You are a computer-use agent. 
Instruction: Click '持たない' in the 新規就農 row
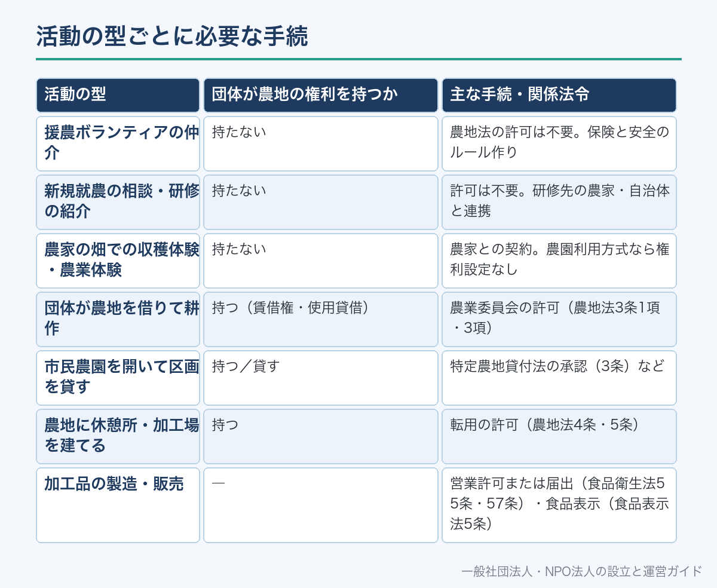pos(321,202)
